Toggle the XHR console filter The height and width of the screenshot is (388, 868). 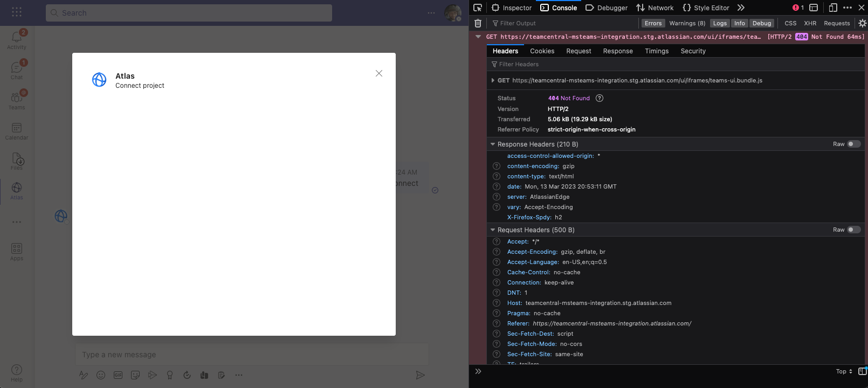pyautogui.click(x=810, y=23)
